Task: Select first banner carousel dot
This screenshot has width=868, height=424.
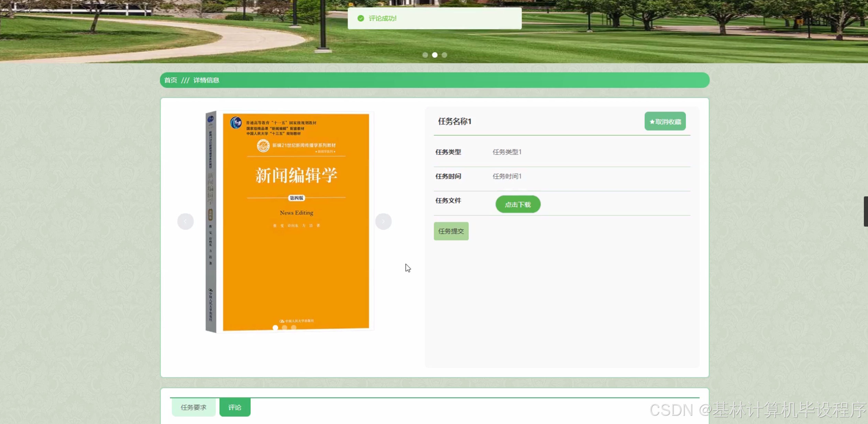Action: coord(425,55)
